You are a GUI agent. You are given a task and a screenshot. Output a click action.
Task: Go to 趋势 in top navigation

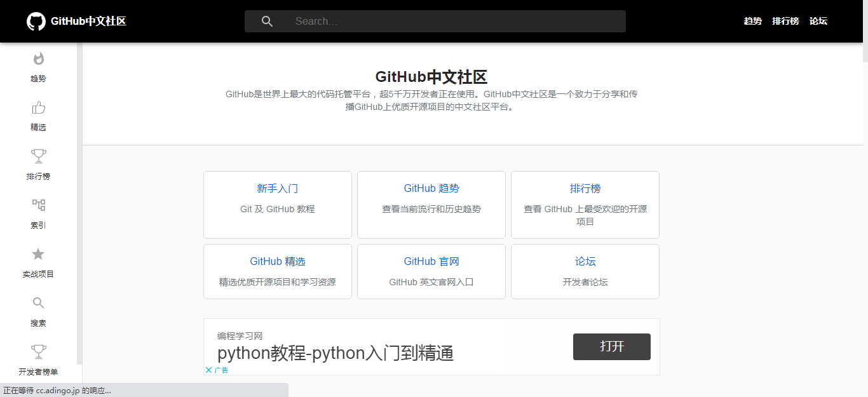[x=752, y=21]
